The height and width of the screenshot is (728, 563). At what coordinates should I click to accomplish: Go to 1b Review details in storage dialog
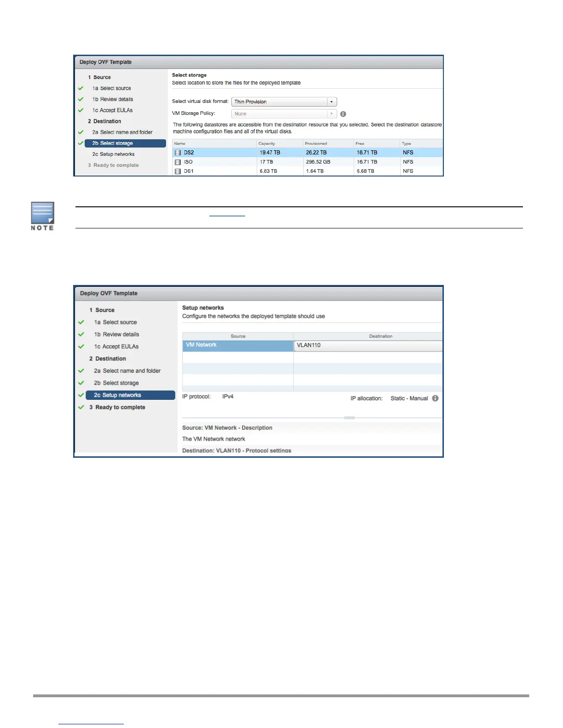coord(113,99)
